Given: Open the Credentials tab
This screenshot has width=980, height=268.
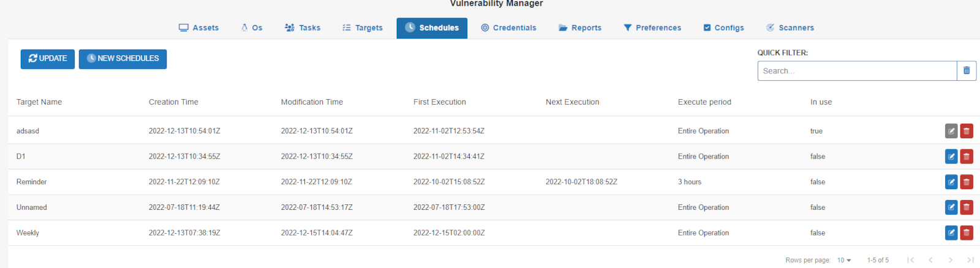Looking at the screenshot, I should (x=508, y=28).
